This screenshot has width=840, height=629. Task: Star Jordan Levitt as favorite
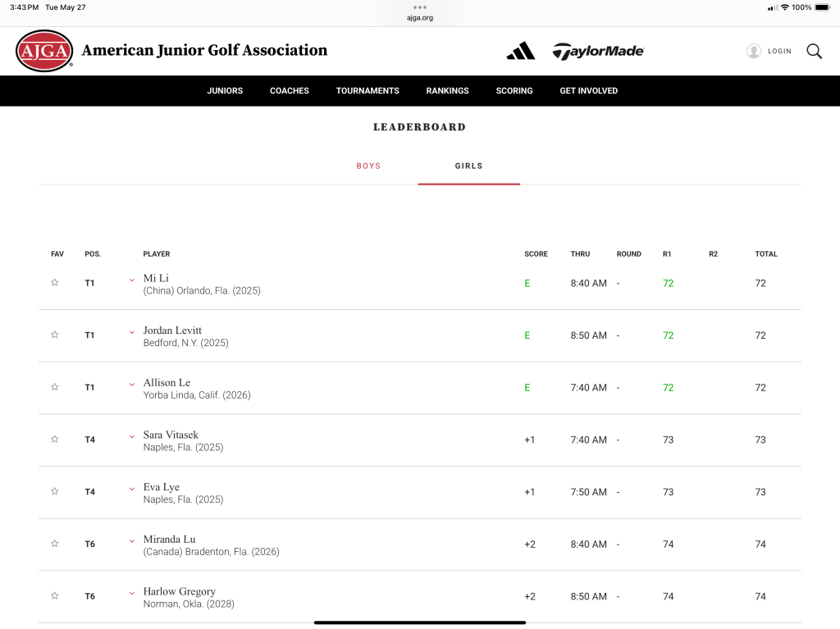tap(55, 335)
